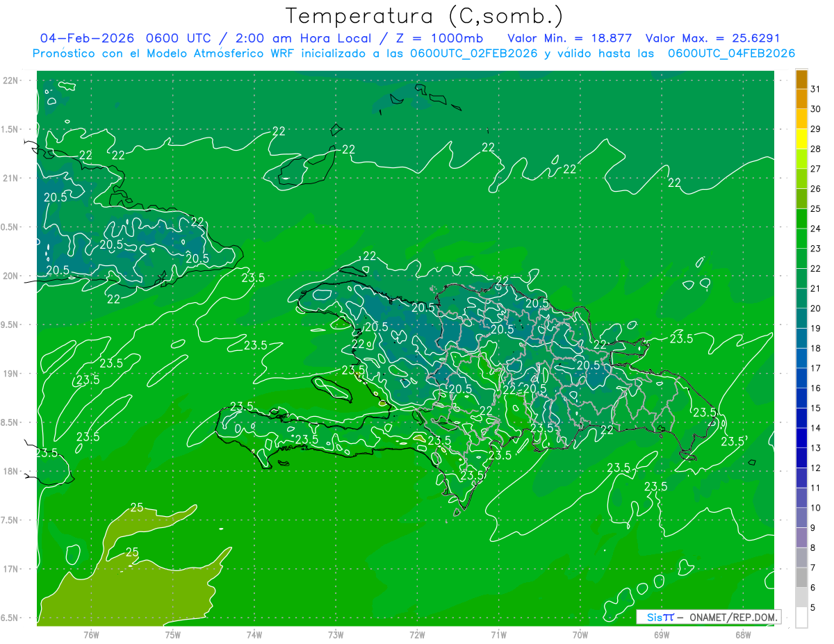
Task: Click the light gray legend swatch between 5 and 6
Action: [801, 597]
